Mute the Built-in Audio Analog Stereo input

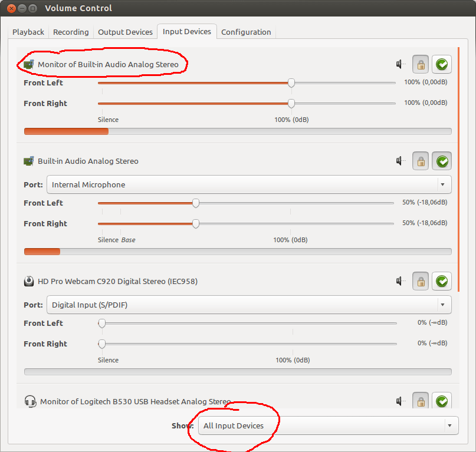399,161
